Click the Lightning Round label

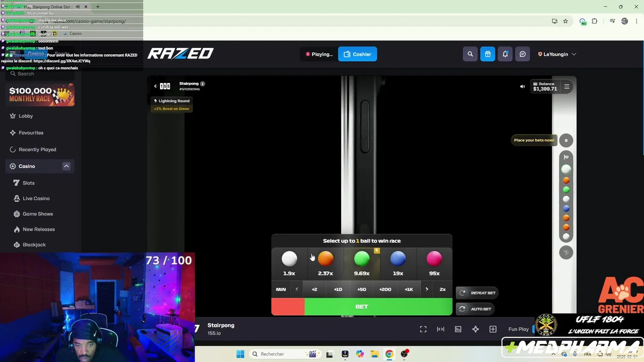(x=171, y=101)
